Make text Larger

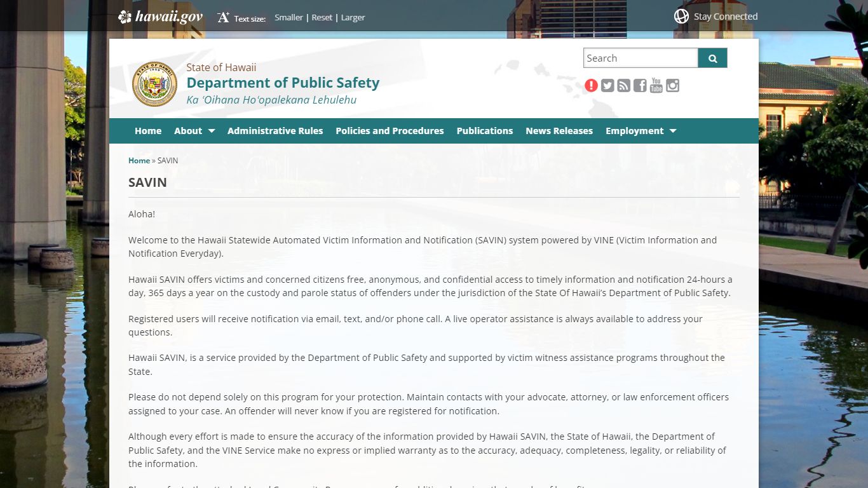(353, 18)
